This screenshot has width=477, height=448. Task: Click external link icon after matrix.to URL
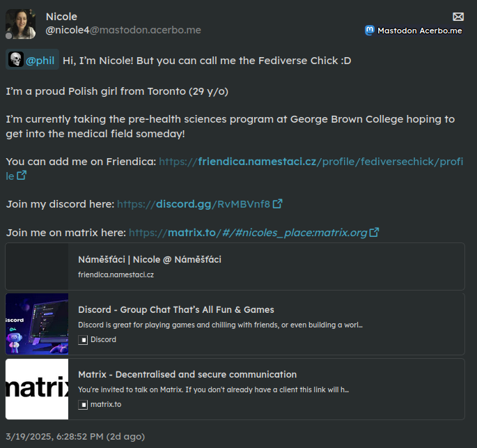(374, 232)
